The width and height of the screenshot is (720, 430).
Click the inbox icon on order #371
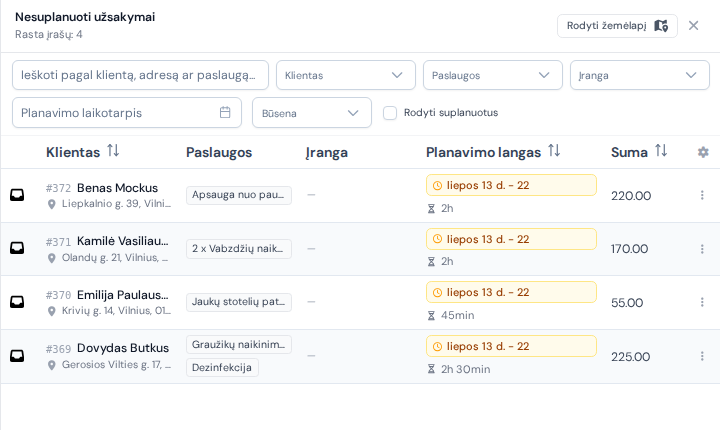coord(17,248)
